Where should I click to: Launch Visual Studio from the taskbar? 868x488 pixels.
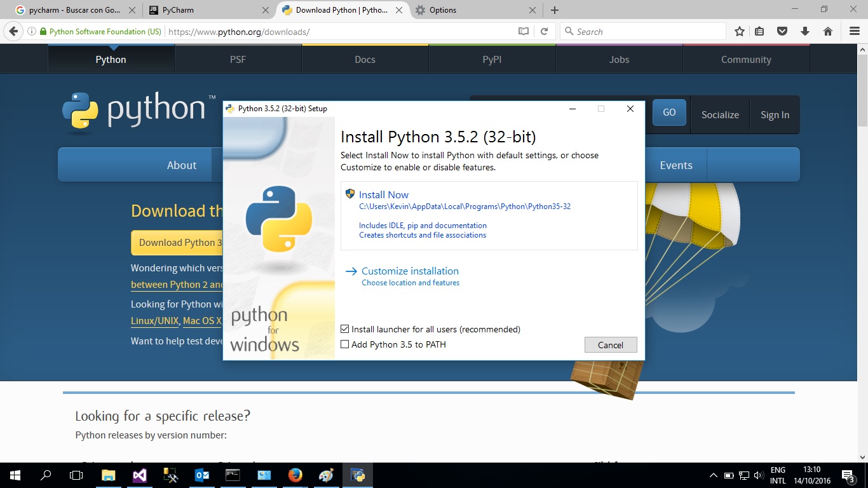click(x=139, y=475)
